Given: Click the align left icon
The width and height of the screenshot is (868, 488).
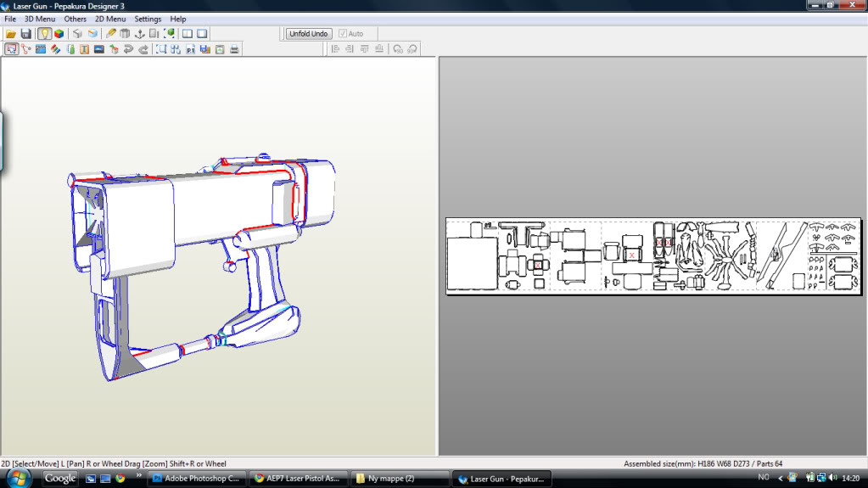Looking at the screenshot, I should [x=335, y=49].
